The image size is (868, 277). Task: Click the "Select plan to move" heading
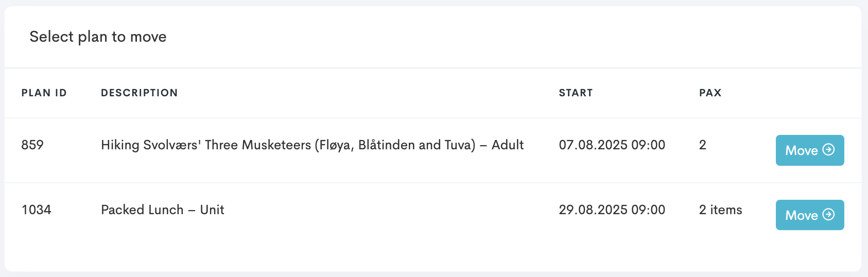[x=98, y=37]
